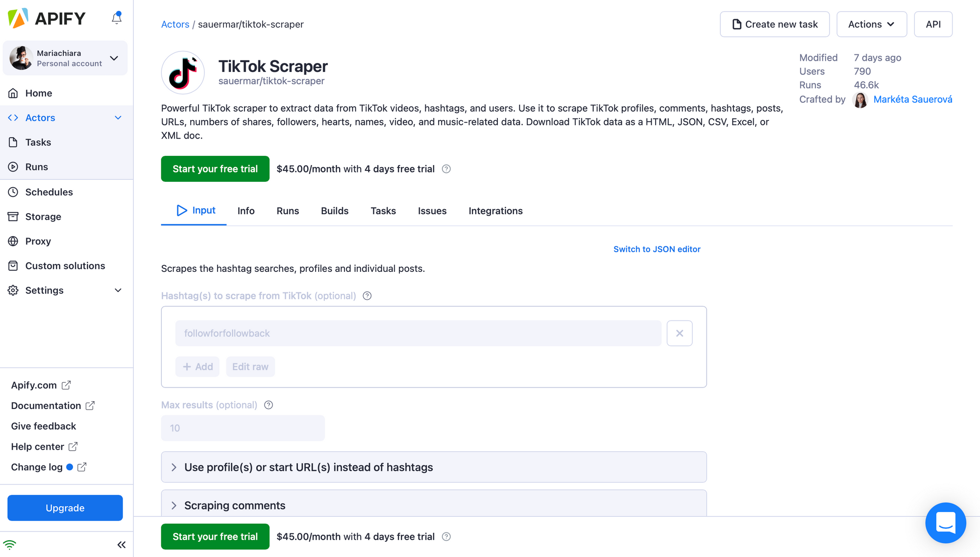
Task: Click Switch to JSON editor
Action: (x=657, y=249)
